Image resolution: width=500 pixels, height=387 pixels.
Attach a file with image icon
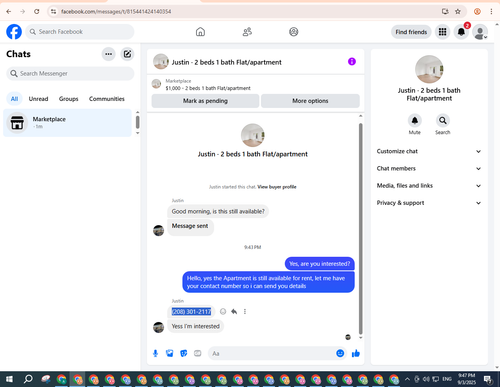(x=170, y=353)
